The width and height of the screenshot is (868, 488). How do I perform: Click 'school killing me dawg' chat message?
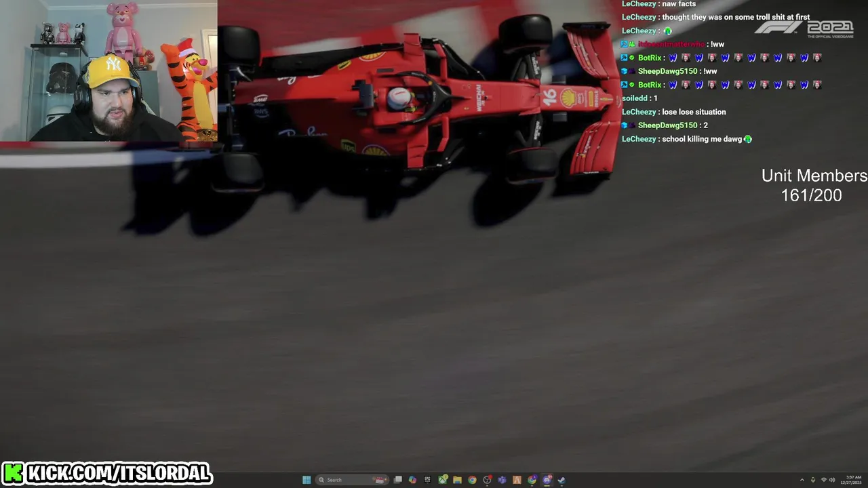click(x=702, y=139)
